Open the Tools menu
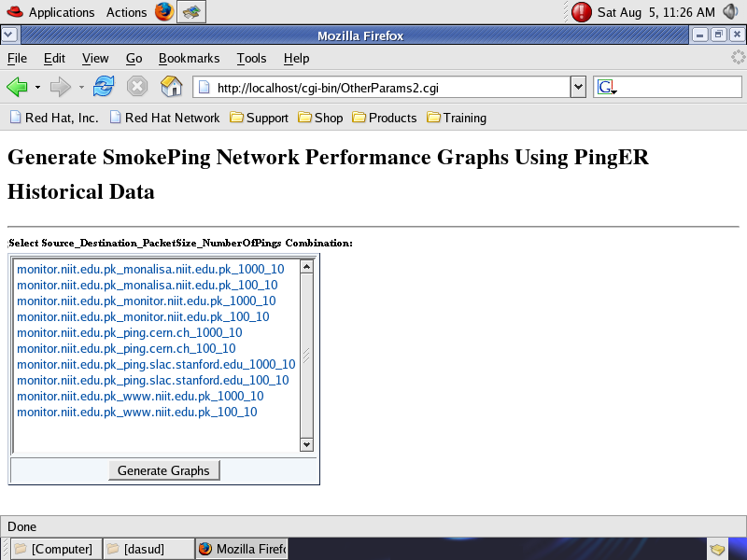747x560 pixels. [251, 58]
